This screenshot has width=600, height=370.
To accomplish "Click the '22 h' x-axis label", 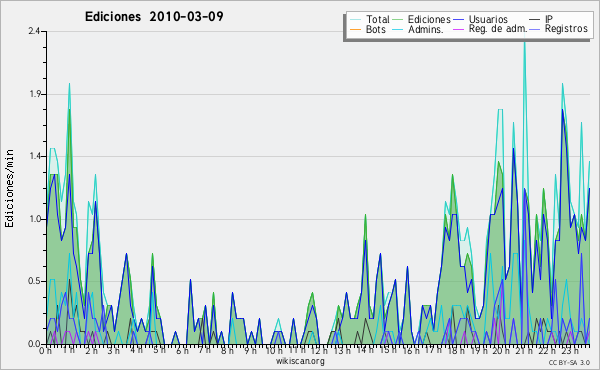I will tap(546, 350).
